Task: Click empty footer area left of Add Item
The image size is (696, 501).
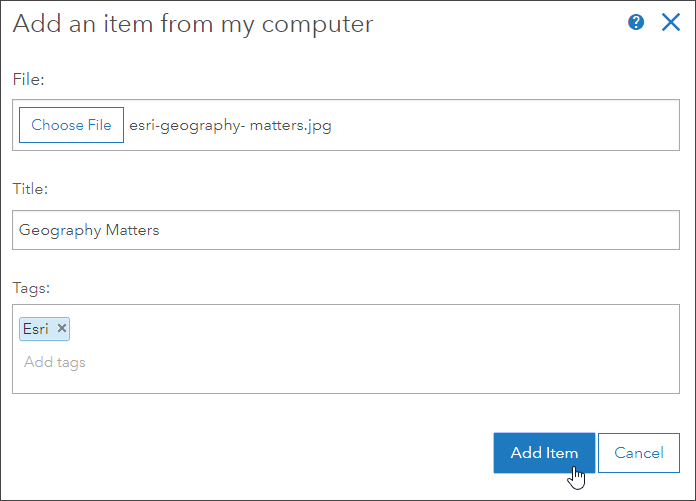Action: click(250, 453)
